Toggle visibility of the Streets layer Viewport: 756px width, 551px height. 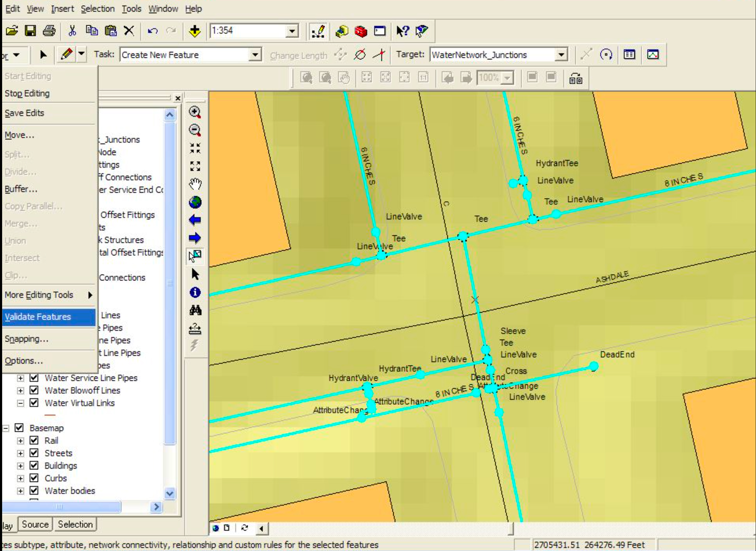[x=34, y=453]
